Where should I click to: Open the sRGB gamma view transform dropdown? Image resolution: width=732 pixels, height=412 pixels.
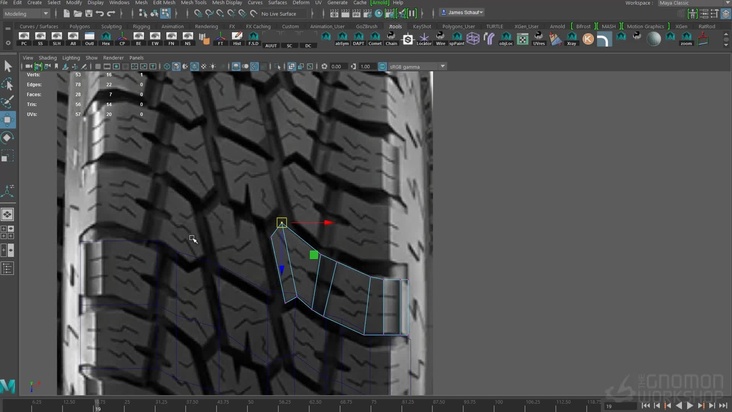[x=417, y=67]
